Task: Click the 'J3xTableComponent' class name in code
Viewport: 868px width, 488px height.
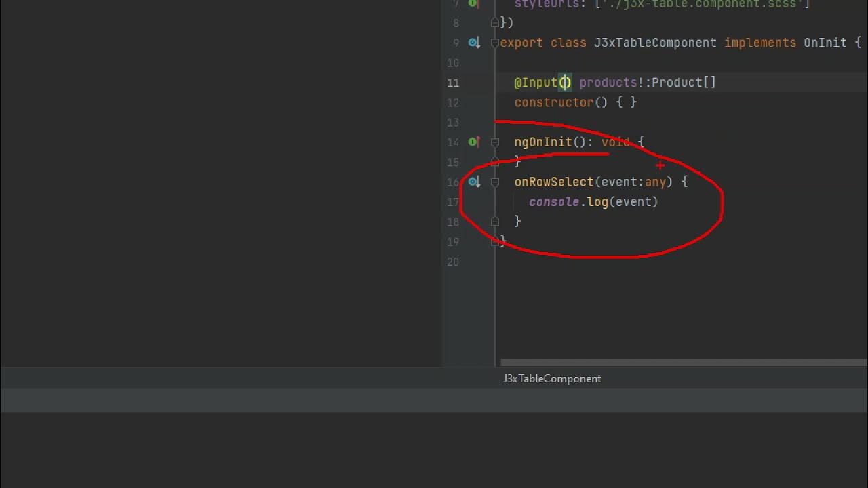Action: 655,43
